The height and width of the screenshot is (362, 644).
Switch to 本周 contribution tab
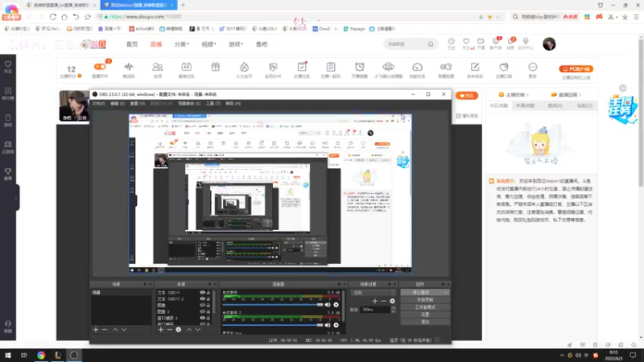[525, 105]
